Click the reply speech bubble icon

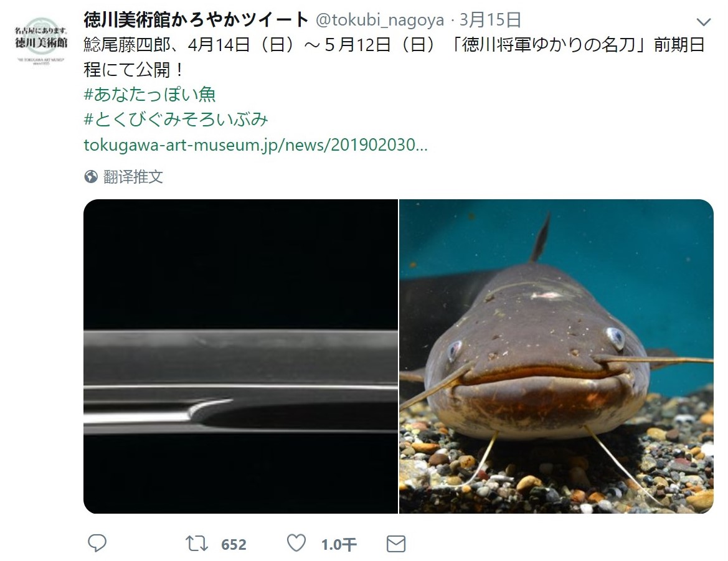[97, 543]
